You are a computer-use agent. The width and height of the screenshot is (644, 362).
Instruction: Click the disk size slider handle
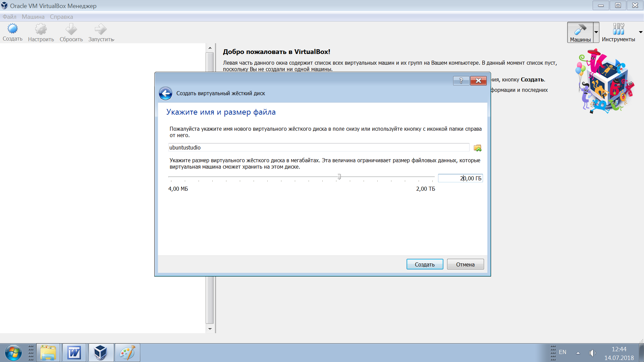pyautogui.click(x=339, y=177)
